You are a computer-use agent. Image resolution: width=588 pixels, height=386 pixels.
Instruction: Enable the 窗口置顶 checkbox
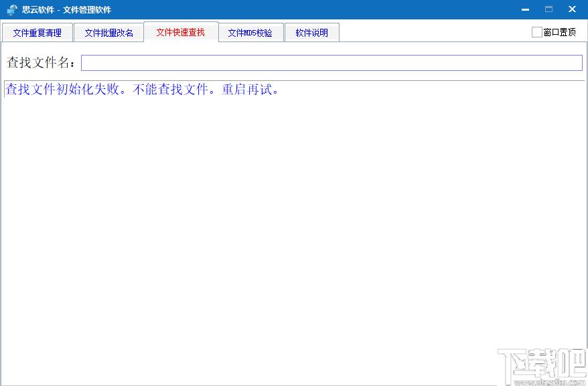pos(536,32)
